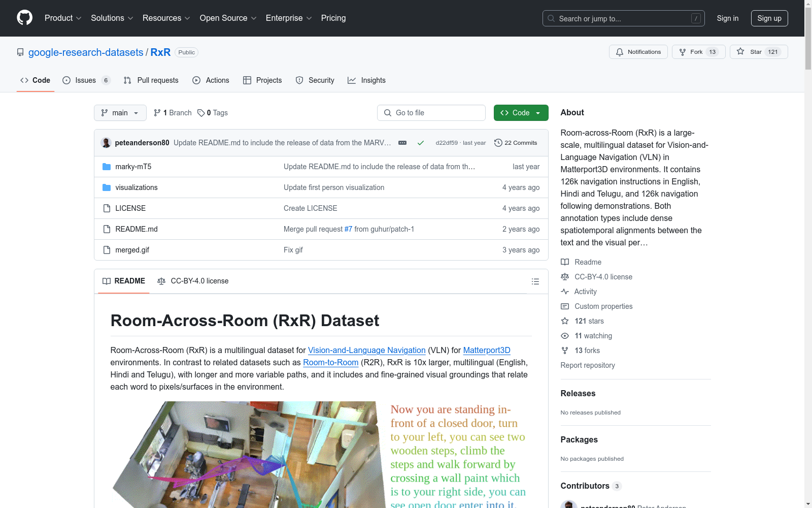Focus the Go to file field

[x=431, y=113]
